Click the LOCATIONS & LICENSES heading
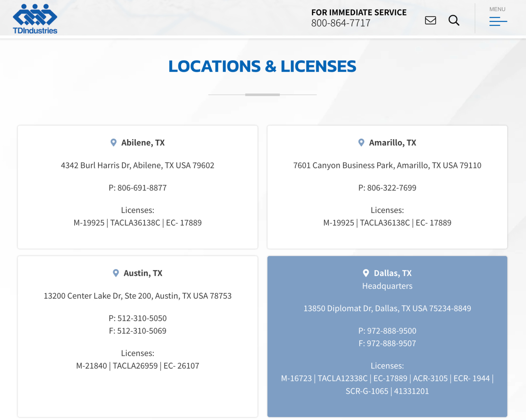The width and height of the screenshot is (526, 420). 262,66
